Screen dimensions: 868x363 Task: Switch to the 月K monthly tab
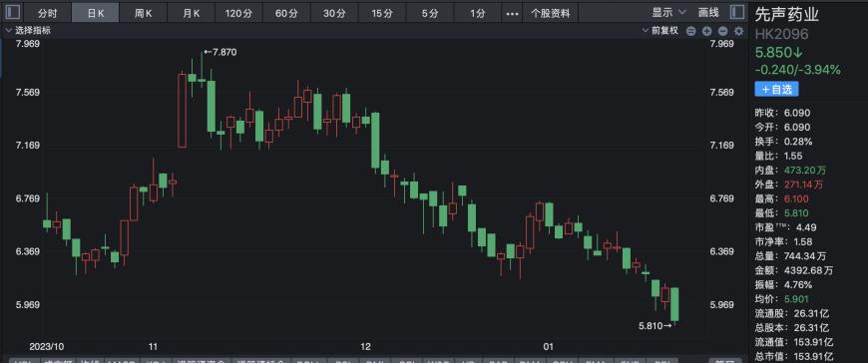191,13
